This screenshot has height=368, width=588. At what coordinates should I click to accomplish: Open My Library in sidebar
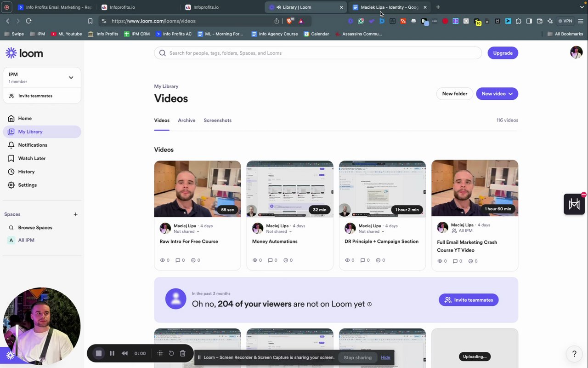(x=42, y=132)
